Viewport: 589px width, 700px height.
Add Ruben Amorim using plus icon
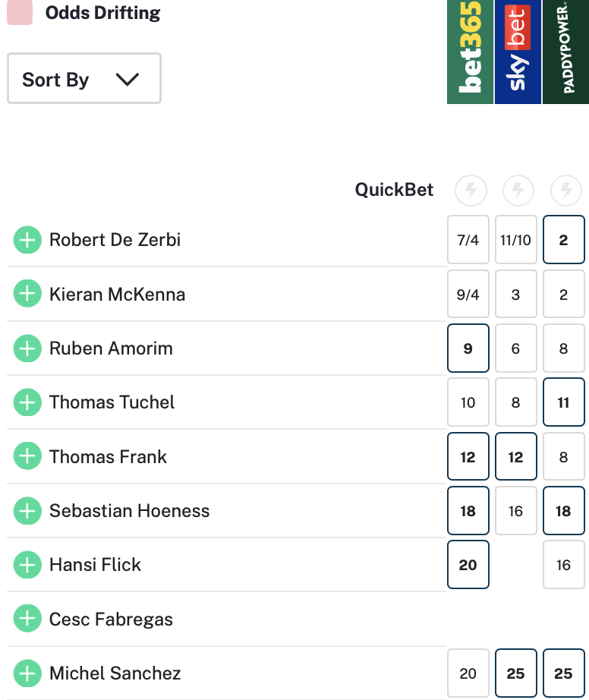[27, 348]
